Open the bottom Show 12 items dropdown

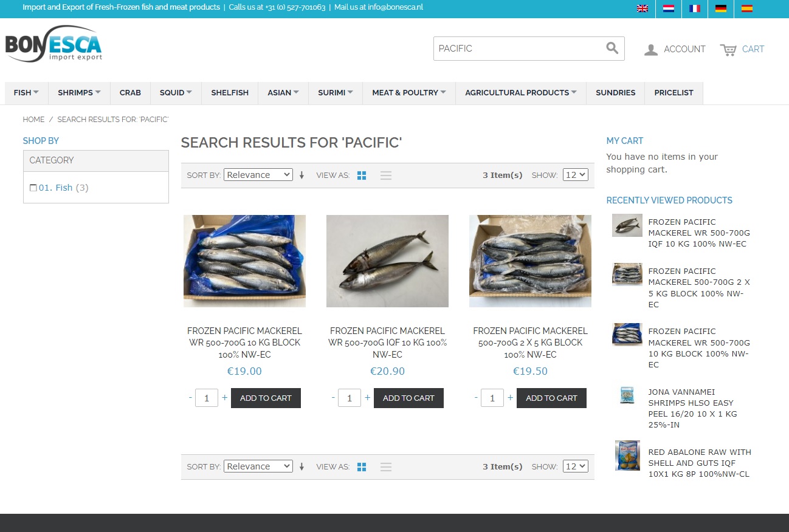point(576,466)
